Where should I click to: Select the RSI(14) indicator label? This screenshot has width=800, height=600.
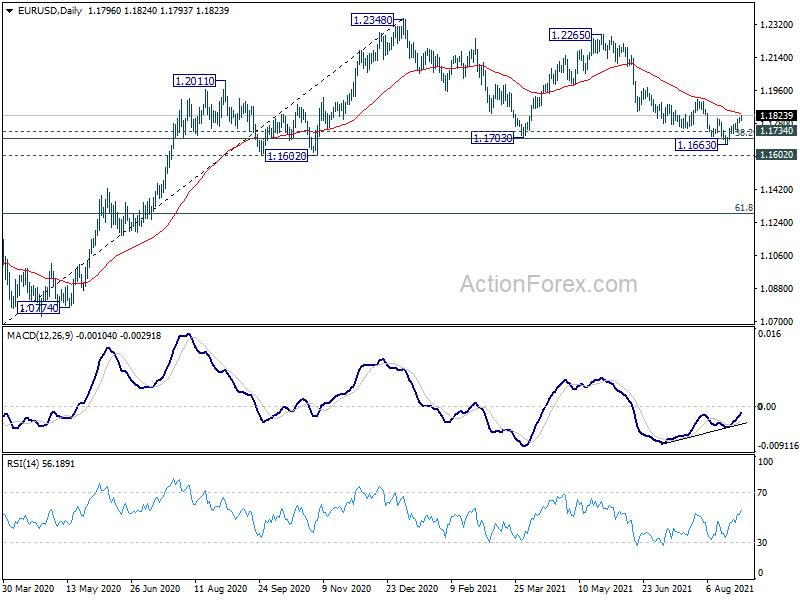pos(22,464)
